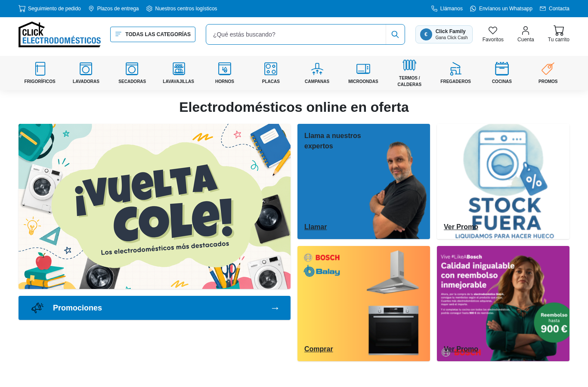Click the search magnifier icon

click(395, 34)
